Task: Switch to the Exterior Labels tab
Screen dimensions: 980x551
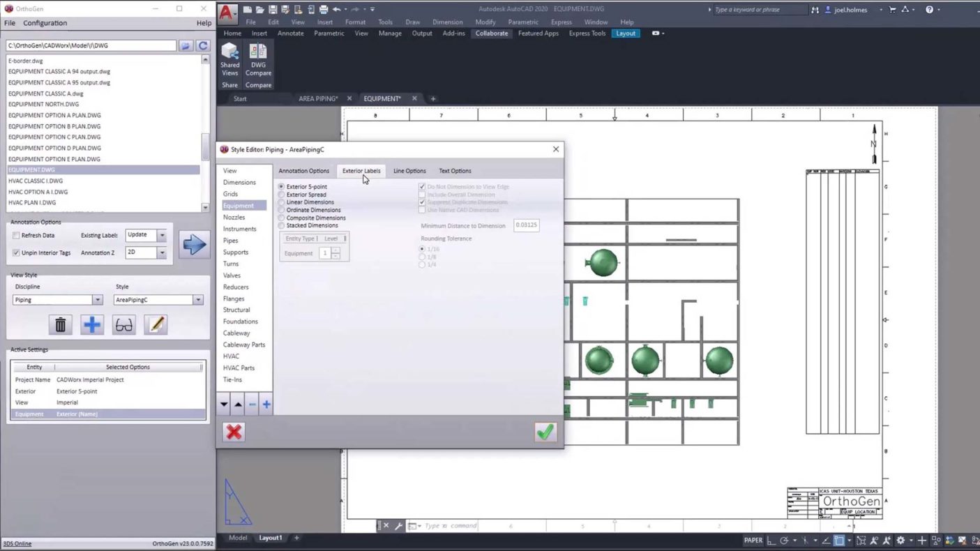Action: 361,171
